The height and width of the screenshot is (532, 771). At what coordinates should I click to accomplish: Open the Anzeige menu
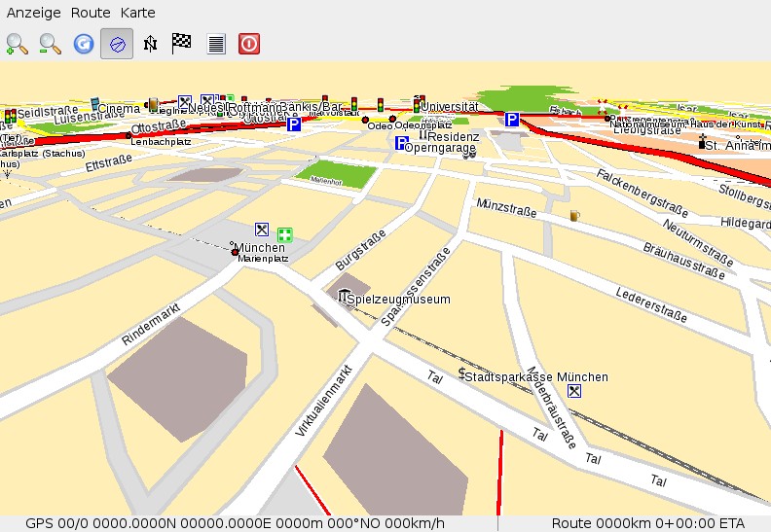click(x=34, y=14)
